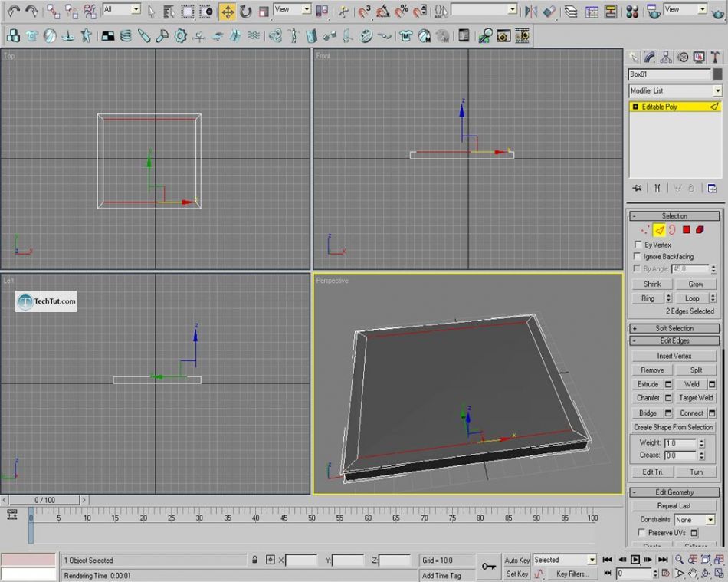Toggle the Auto Key button
728x582 pixels.
pos(517,561)
